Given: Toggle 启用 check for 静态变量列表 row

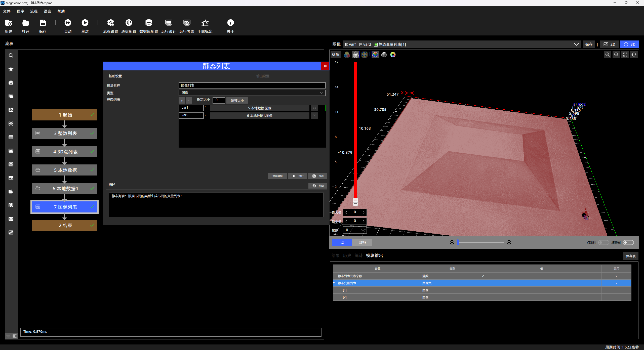Looking at the screenshot, I should [x=616, y=283].
